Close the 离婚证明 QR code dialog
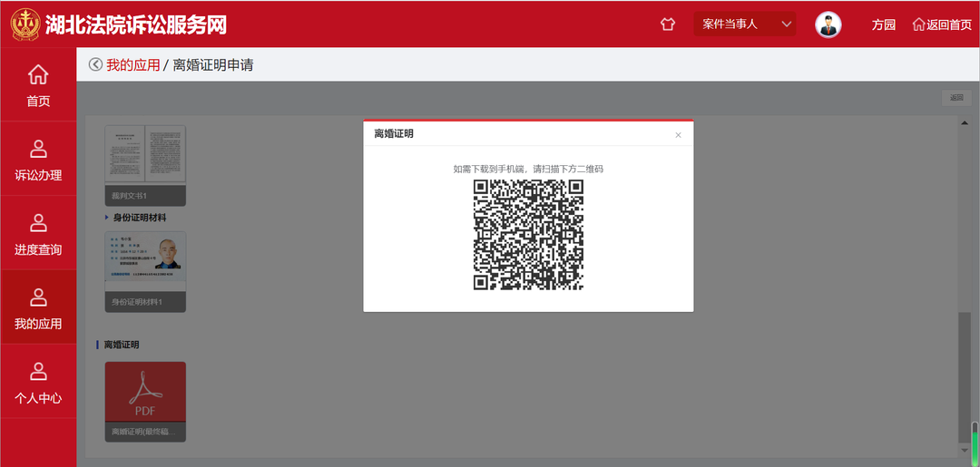Viewport: 980px width, 467px height. click(678, 135)
